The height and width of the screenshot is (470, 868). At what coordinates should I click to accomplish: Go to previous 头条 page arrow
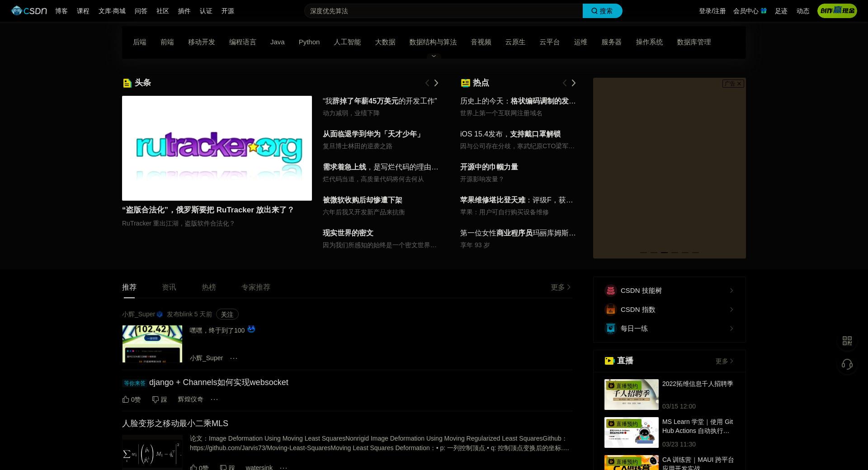pos(427,83)
